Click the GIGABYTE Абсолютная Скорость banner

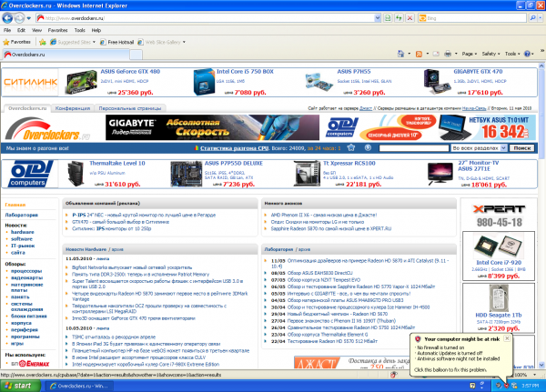tap(212, 127)
